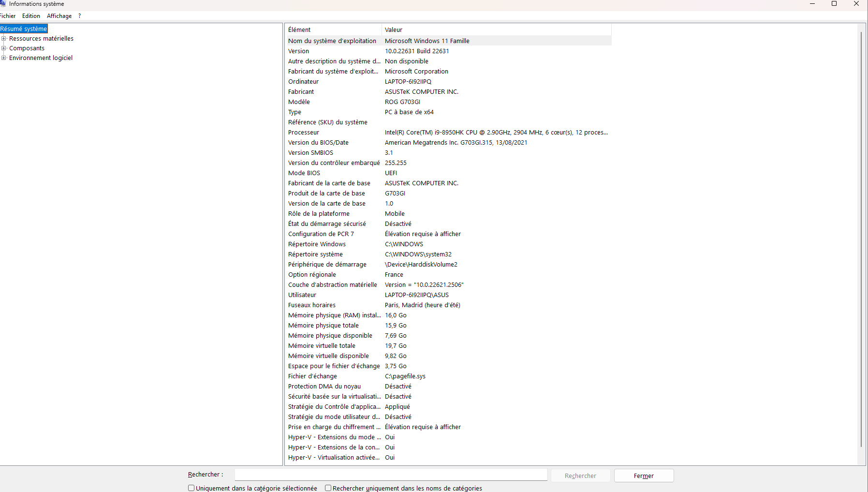
Task: Select the Ordinateur row
Action: click(x=449, y=81)
